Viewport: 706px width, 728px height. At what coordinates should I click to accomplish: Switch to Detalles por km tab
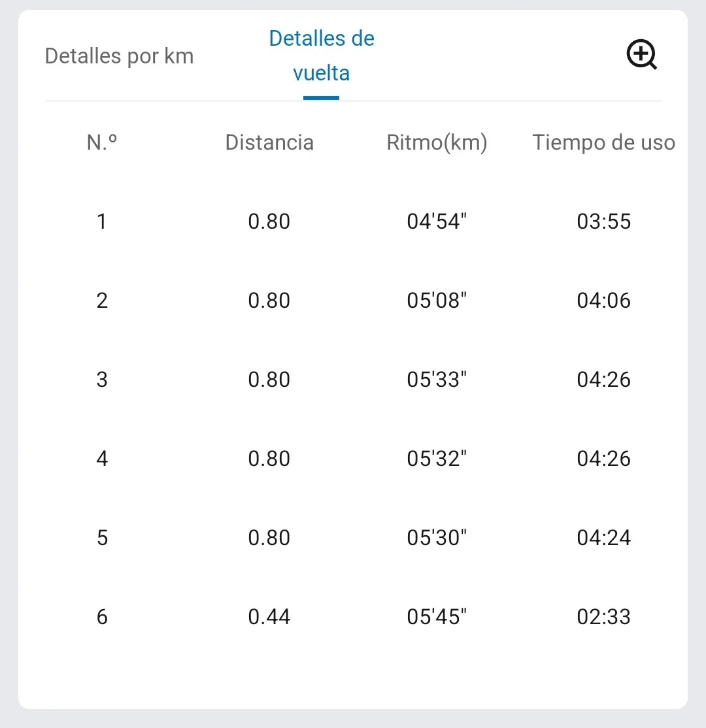119,56
